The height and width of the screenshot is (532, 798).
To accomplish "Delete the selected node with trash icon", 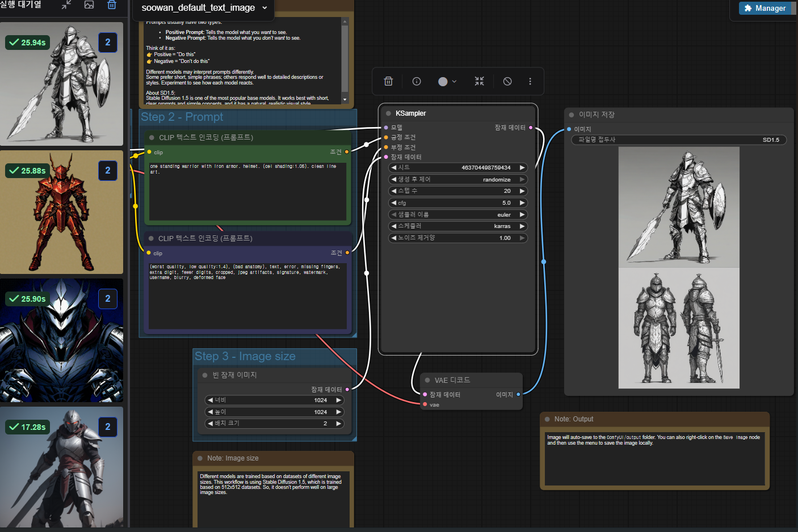I will pos(388,81).
